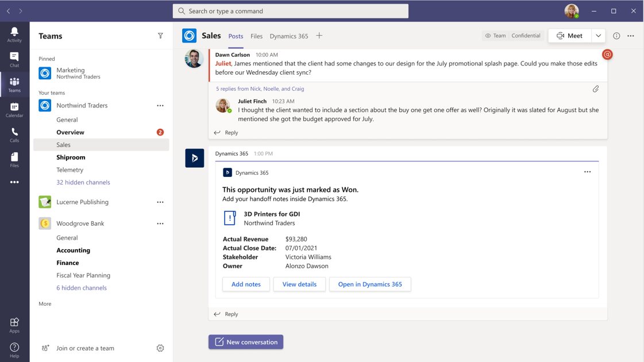Open the Activity feed bell icon
644x362 pixels.
14,34
